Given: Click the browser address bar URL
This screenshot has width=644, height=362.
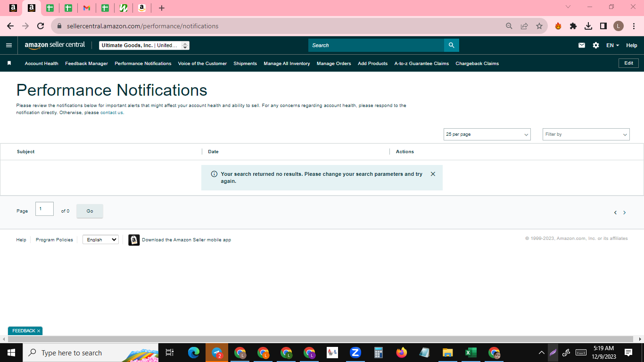Looking at the screenshot, I should (x=142, y=26).
